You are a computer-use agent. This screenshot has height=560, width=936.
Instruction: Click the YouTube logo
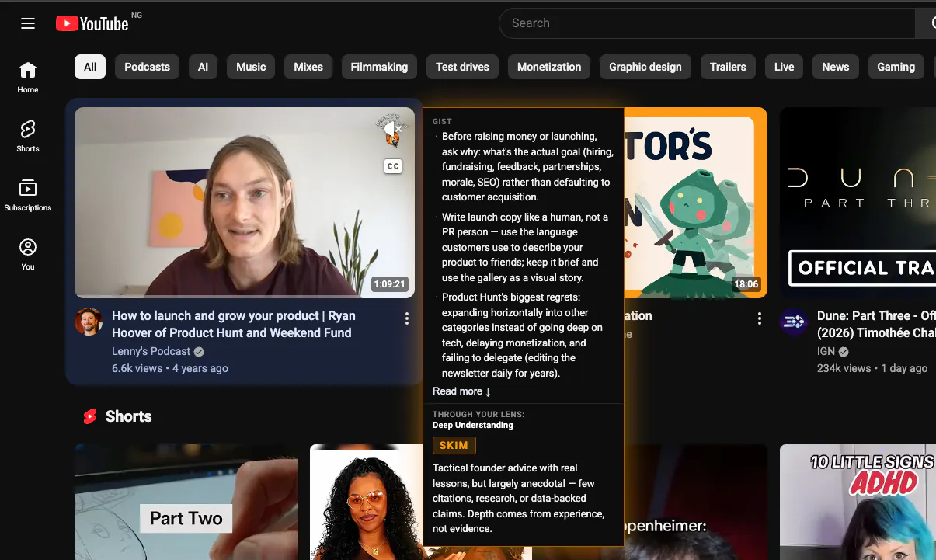point(92,23)
